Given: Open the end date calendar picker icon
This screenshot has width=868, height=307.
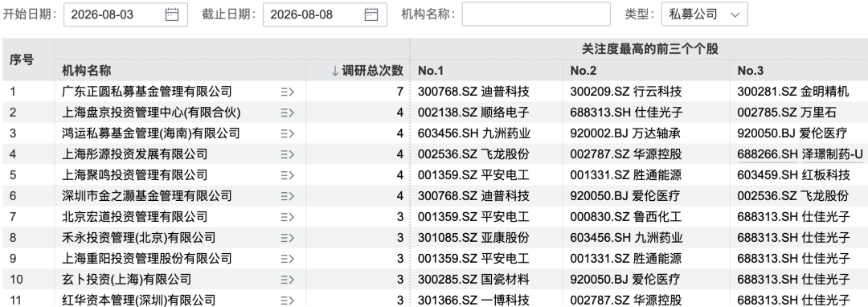Looking at the screenshot, I should tap(371, 14).
